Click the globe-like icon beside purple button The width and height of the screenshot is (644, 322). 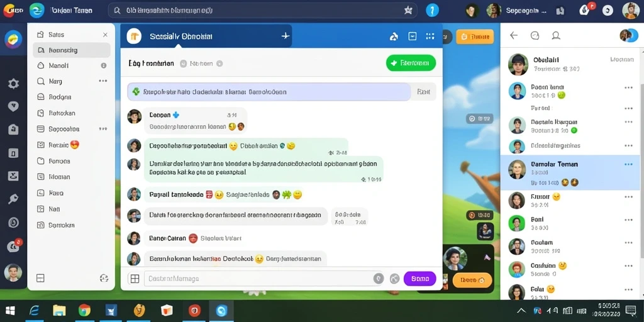[395, 279]
